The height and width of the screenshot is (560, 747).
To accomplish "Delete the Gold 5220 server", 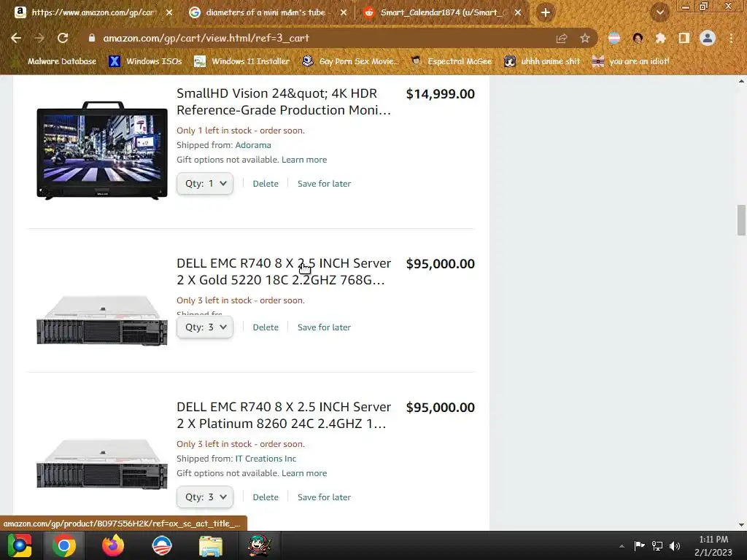I will tap(266, 327).
